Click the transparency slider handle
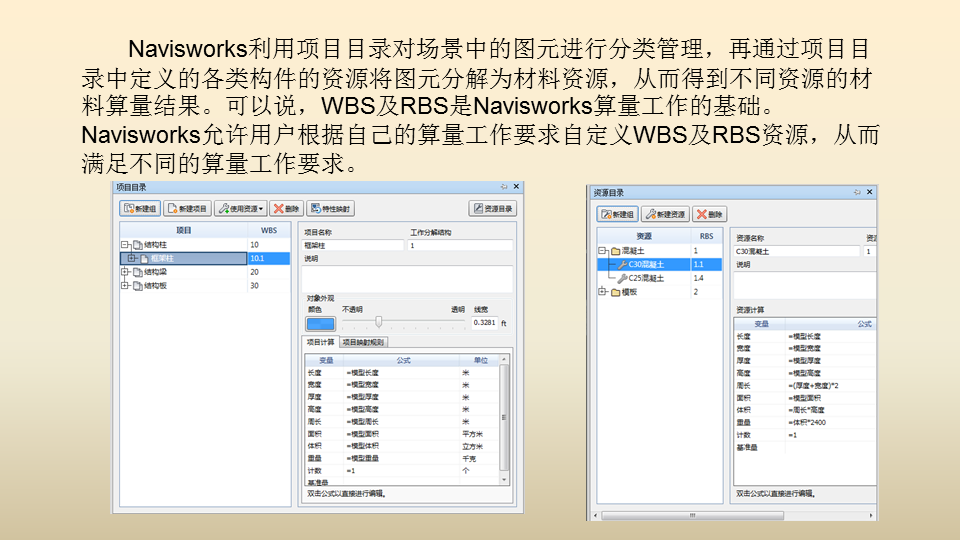The image size is (960, 540). point(379,322)
